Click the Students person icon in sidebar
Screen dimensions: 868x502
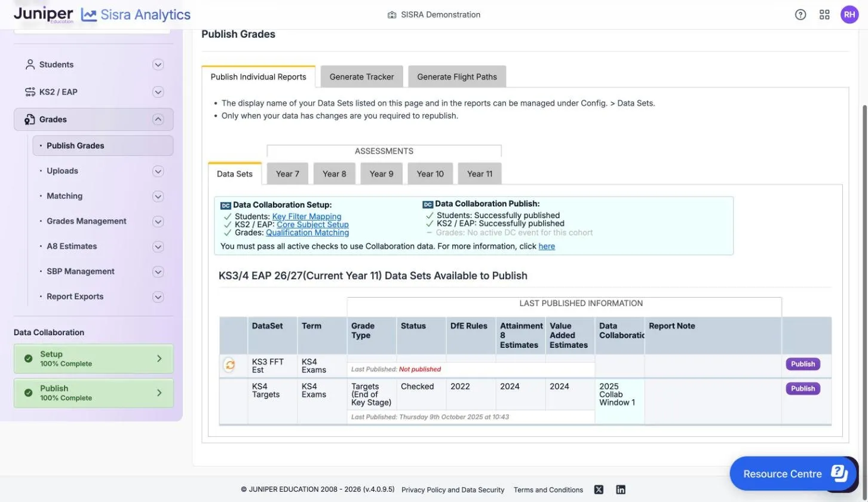coord(30,65)
